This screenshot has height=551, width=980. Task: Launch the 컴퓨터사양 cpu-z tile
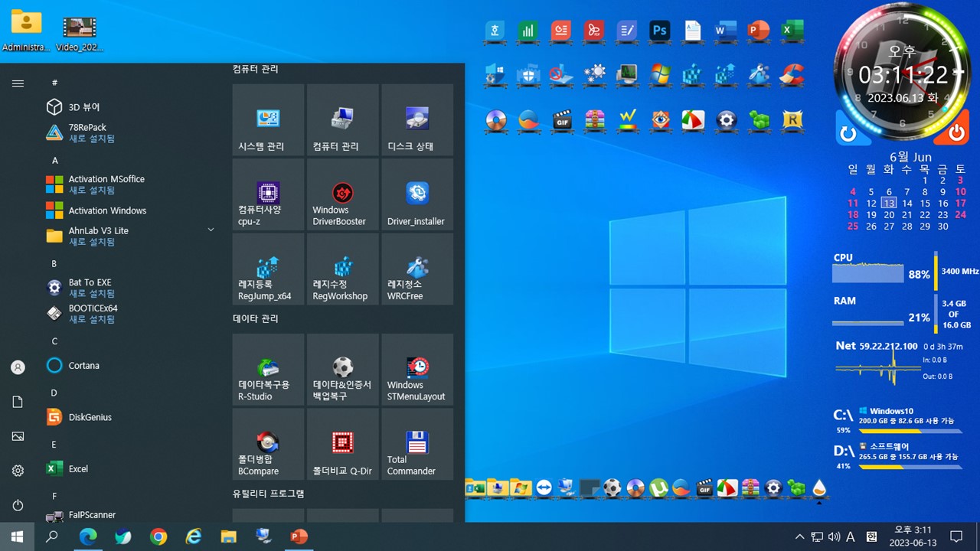[x=268, y=194]
